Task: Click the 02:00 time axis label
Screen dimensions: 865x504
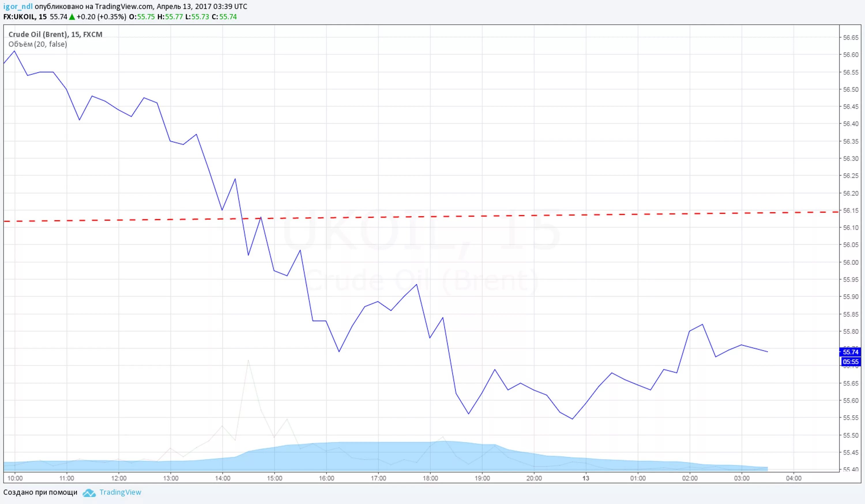Action: click(690, 478)
